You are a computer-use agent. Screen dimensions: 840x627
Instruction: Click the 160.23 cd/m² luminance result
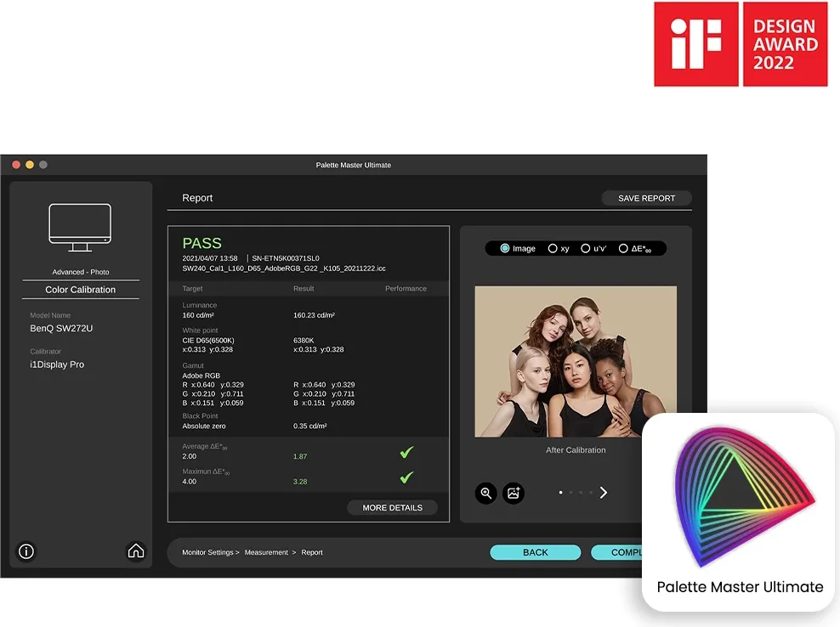[314, 315]
